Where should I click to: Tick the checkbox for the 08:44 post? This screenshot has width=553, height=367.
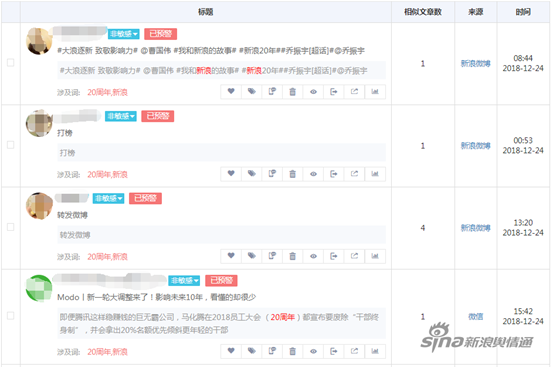tap(11, 63)
